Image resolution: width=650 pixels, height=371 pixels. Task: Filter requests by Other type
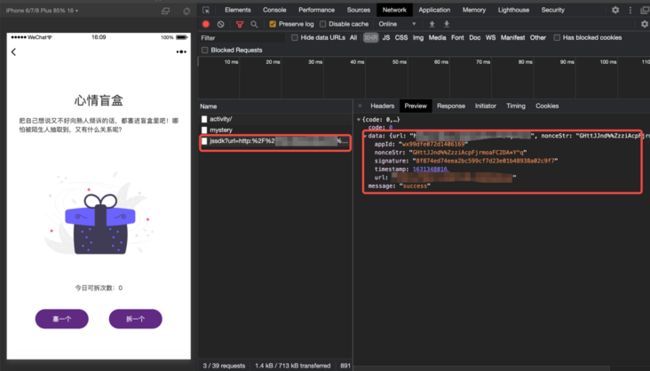[538, 38]
